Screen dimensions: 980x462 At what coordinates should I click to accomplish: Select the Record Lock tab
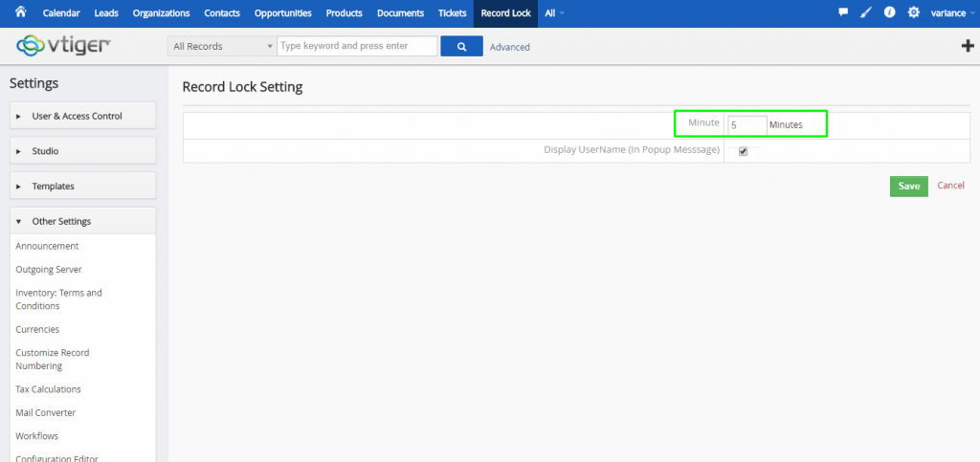coord(505,13)
